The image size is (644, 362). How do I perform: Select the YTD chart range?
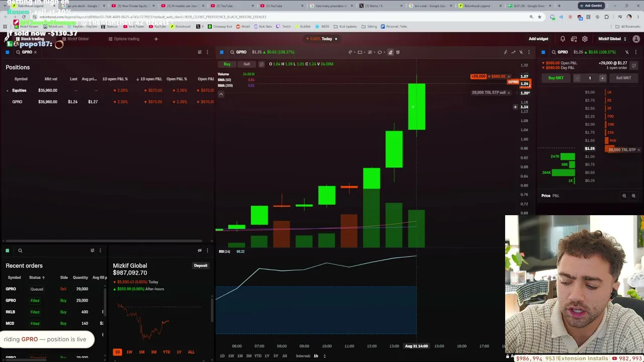point(258,356)
